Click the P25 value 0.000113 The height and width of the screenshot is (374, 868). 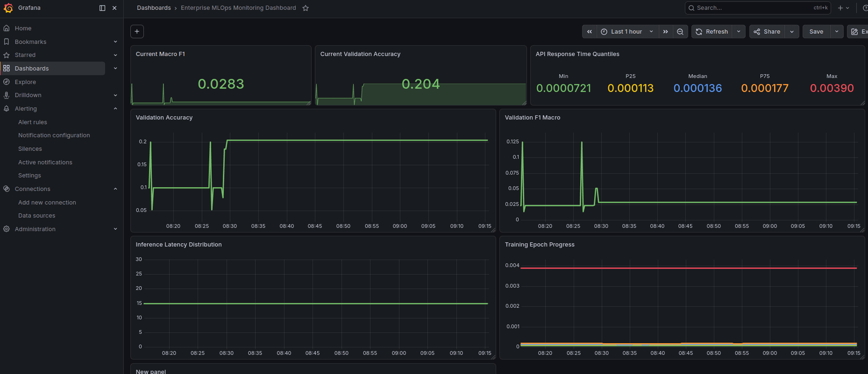631,88
